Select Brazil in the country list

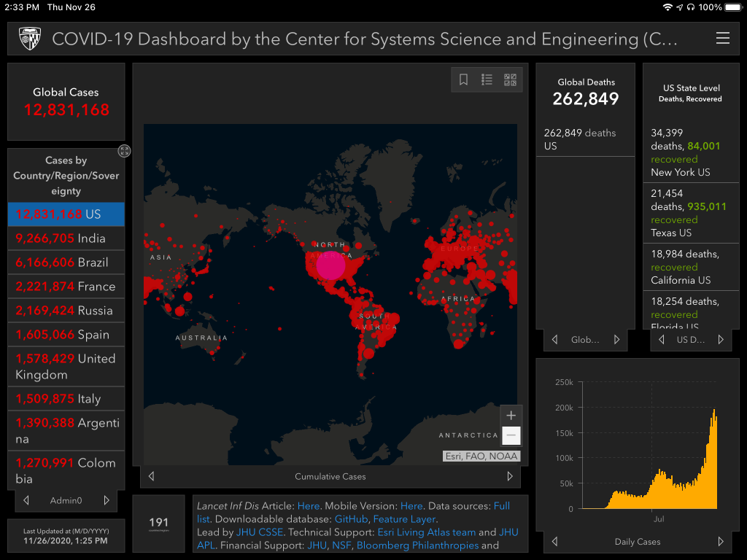[66, 262]
